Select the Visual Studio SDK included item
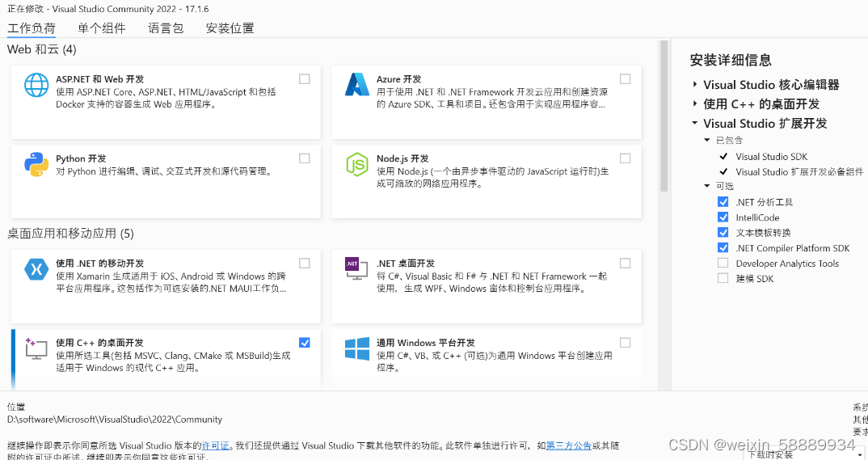 click(x=771, y=157)
